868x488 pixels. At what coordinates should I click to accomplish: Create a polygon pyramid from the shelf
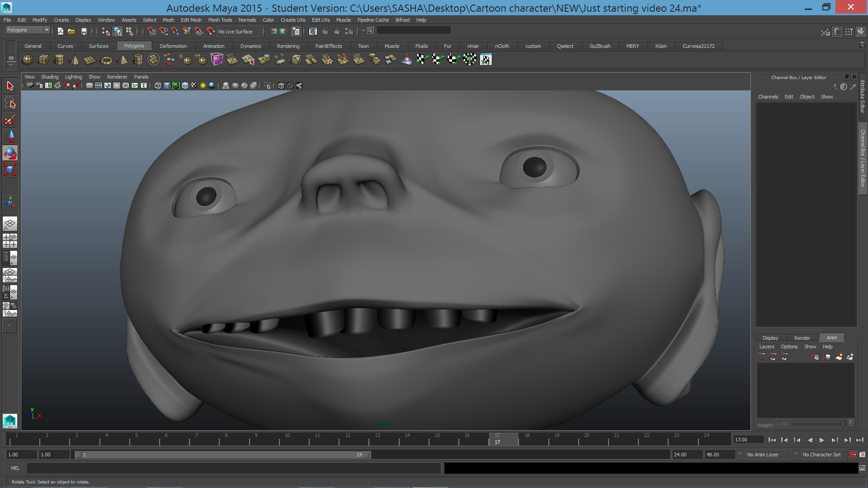pyautogui.click(x=123, y=59)
